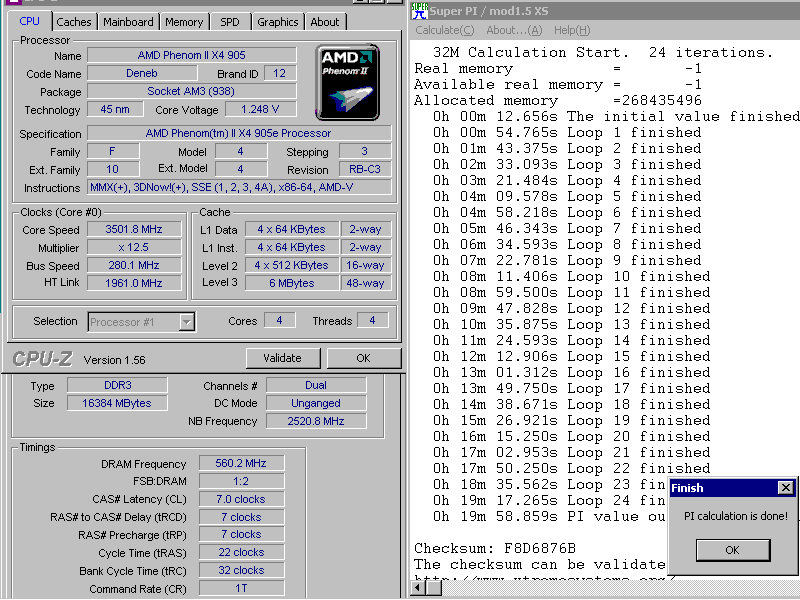Image resolution: width=800 pixels, height=600 pixels.
Task: Click the memory Type value DDR3
Action: pyautogui.click(x=117, y=385)
